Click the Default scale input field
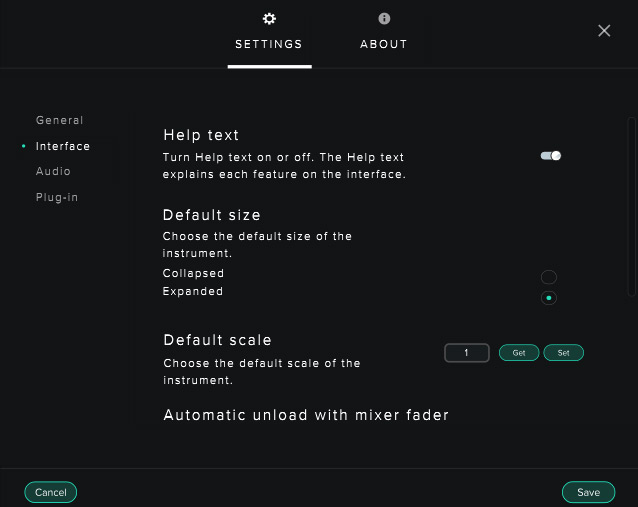 click(x=467, y=353)
